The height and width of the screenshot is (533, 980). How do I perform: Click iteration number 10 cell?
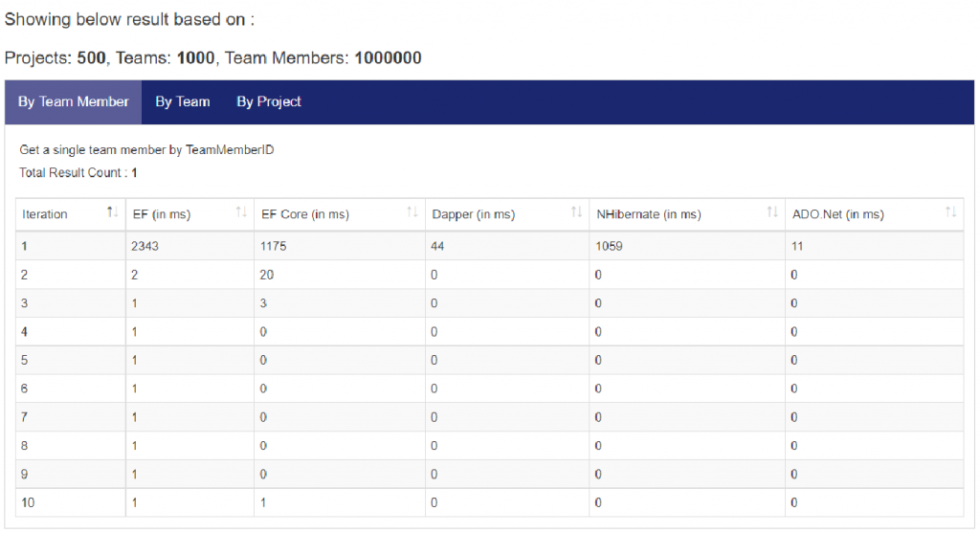click(x=71, y=502)
